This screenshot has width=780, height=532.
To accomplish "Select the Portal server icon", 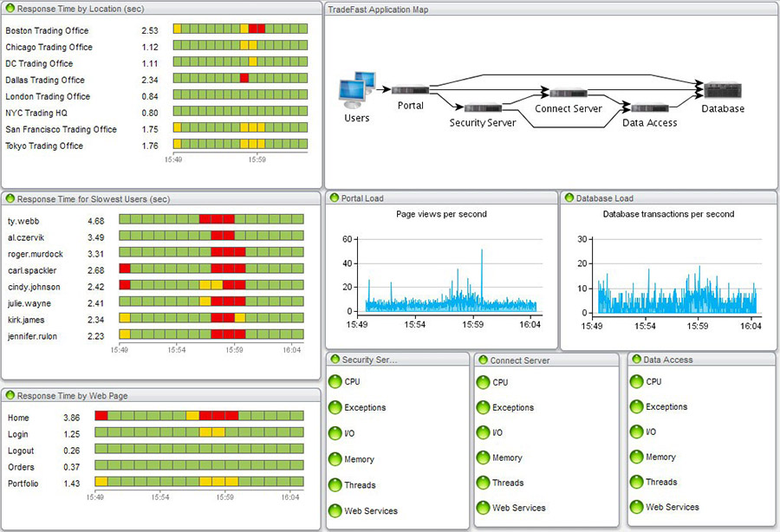I will click(x=410, y=90).
